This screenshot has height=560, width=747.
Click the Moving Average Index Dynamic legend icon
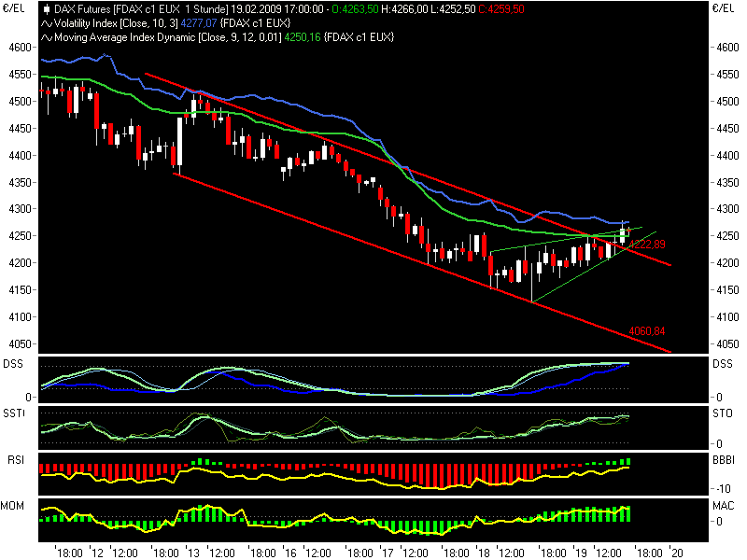coord(47,37)
